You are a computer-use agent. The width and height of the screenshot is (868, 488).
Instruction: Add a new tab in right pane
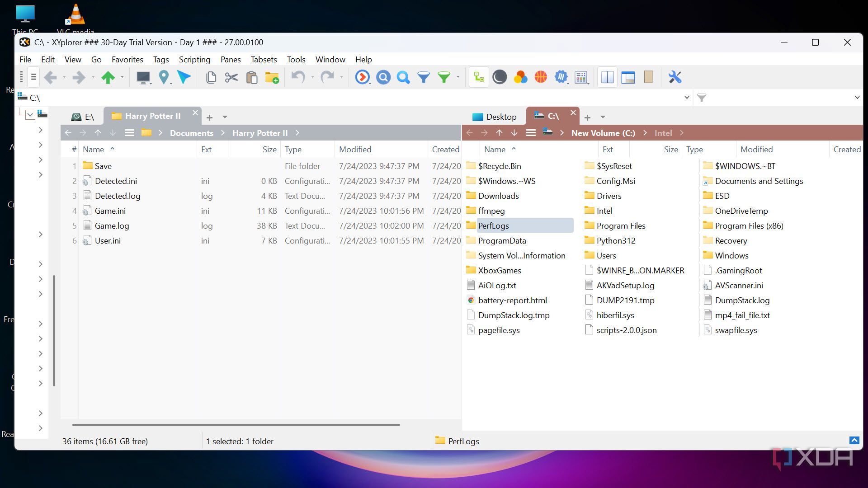(x=587, y=117)
